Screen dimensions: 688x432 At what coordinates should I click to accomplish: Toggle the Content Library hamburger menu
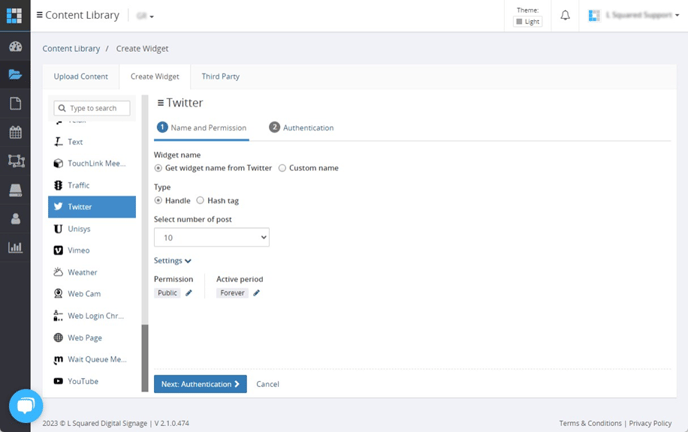pyautogui.click(x=39, y=15)
